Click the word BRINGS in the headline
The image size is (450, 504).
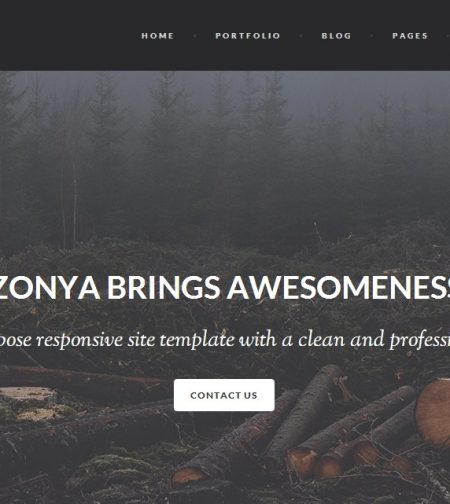[163, 288]
